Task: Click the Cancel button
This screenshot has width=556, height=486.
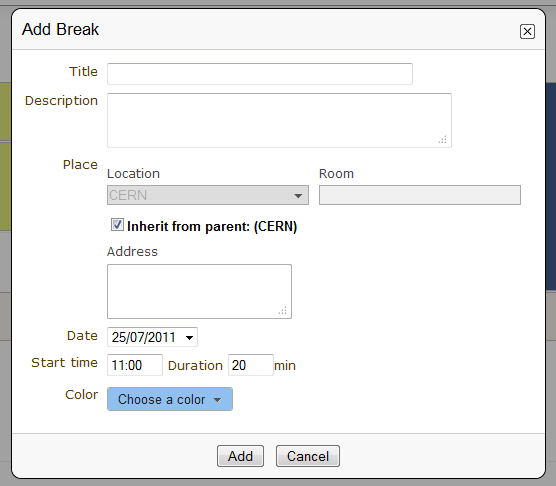Action: point(308,456)
